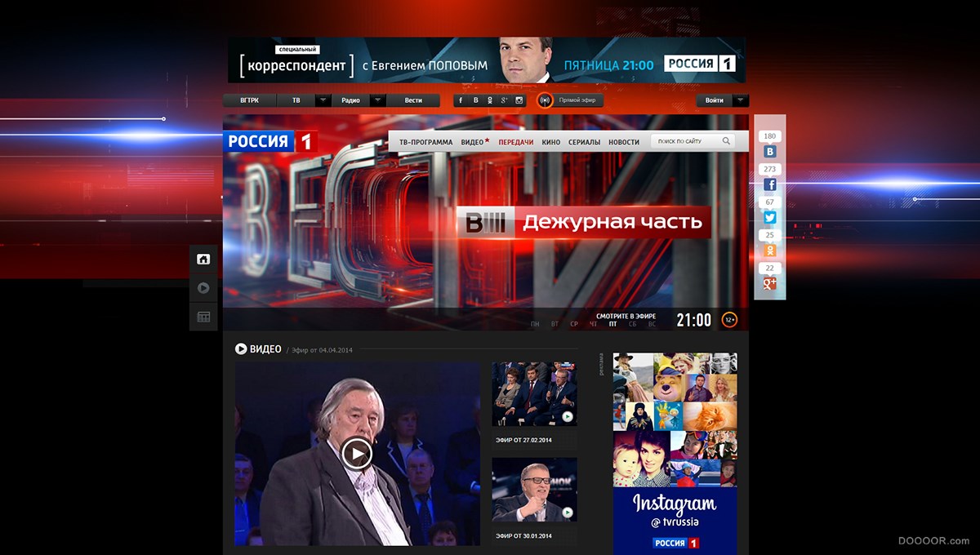Click the ЭФИР ОТ 27.02.2014 caption

[523, 440]
